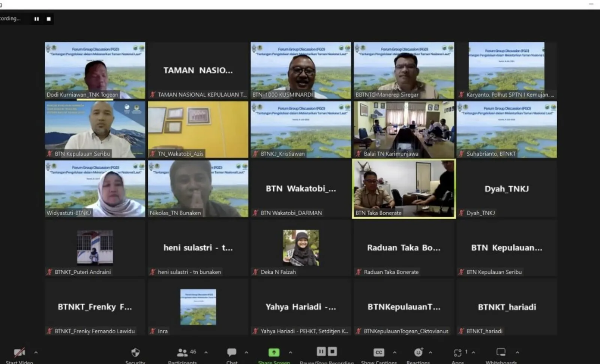600x364 pixels.
Task: Click the green Share Screen button
Action: 274,353
